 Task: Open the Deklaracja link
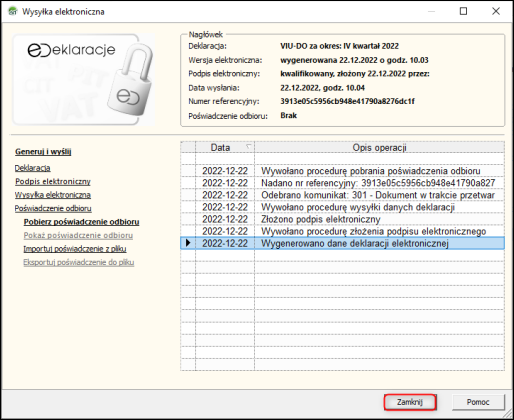(32, 168)
